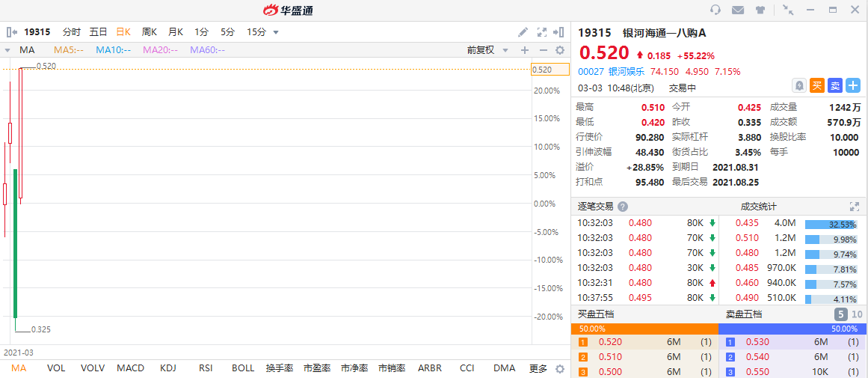Select 5-level depth toggle
This screenshot has height=378, width=868.
pyautogui.click(x=841, y=315)
